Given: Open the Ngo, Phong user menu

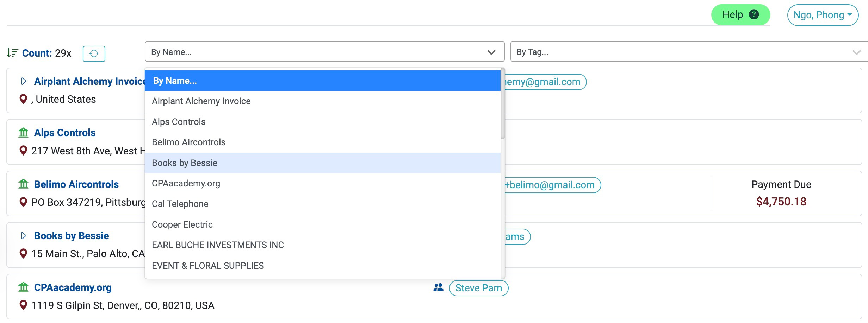Looking at the screenshot, I should coord(823,15).
